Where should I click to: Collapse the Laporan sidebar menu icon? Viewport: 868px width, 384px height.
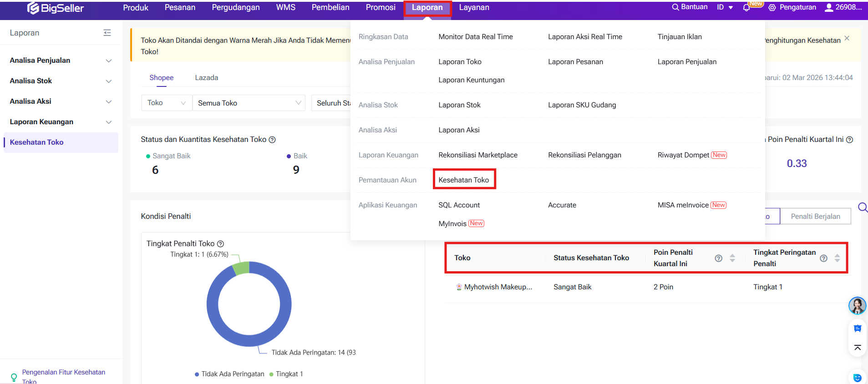(x=107, y=33)
